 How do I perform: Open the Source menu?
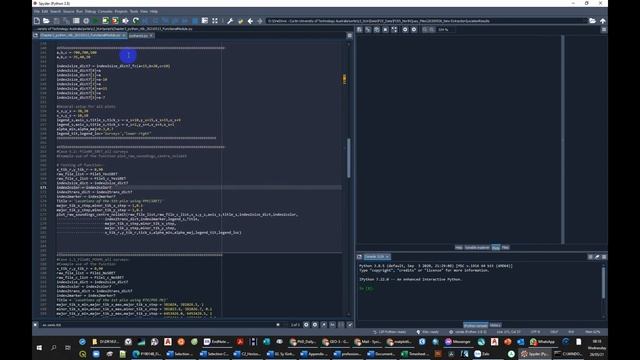tap(68, 11)
